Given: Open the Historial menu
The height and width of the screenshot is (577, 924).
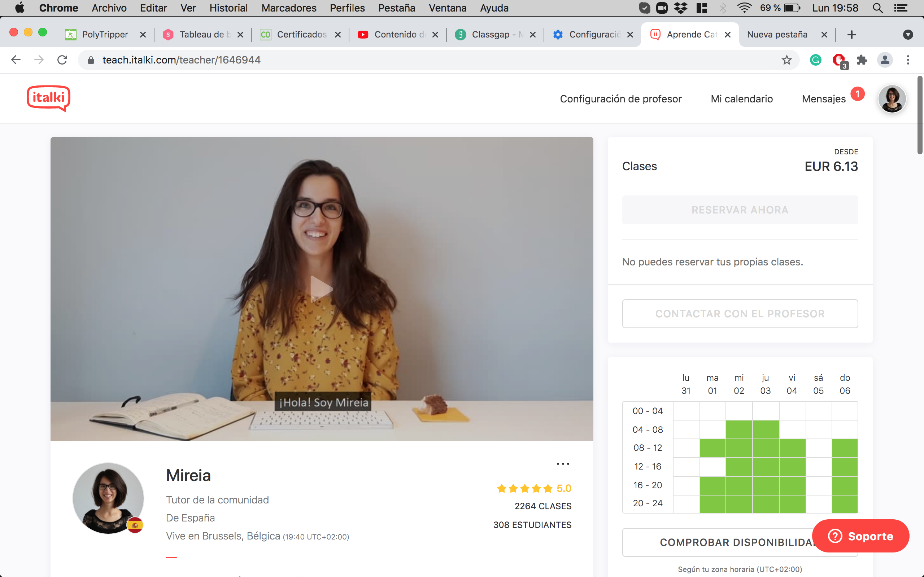Looking at the screenshot, I should coord(228,8).
